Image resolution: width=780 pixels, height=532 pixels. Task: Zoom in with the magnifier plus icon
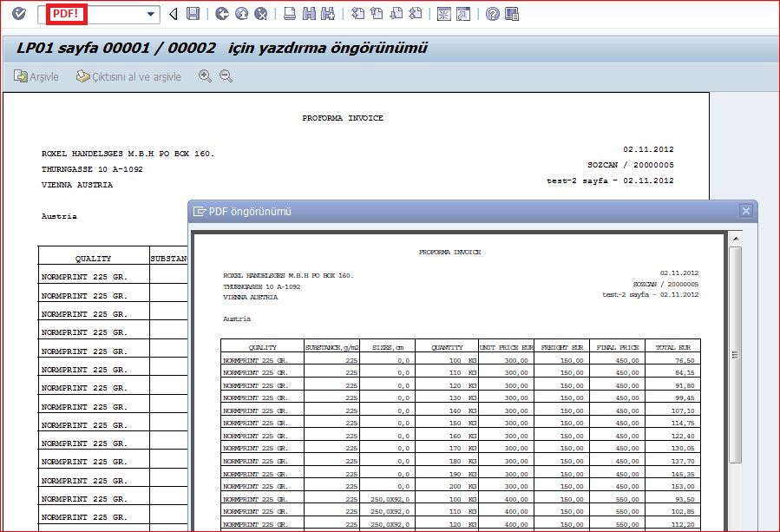point(205,76)
